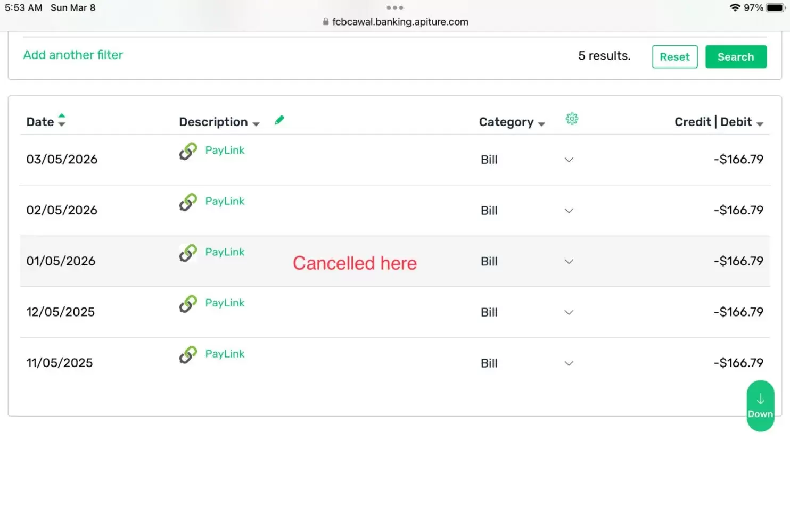Expand category dropdown for 01/05/2026 transaction

(x=569, y=261)
